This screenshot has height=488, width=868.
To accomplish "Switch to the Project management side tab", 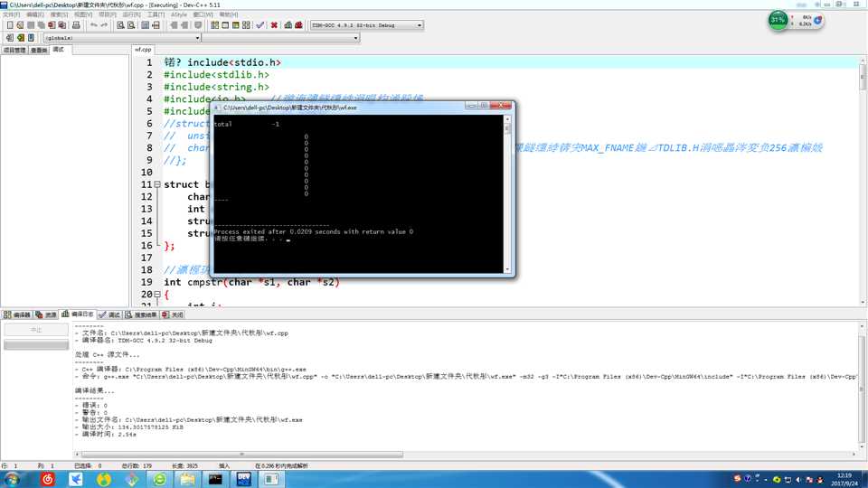I will click(14, 50).
